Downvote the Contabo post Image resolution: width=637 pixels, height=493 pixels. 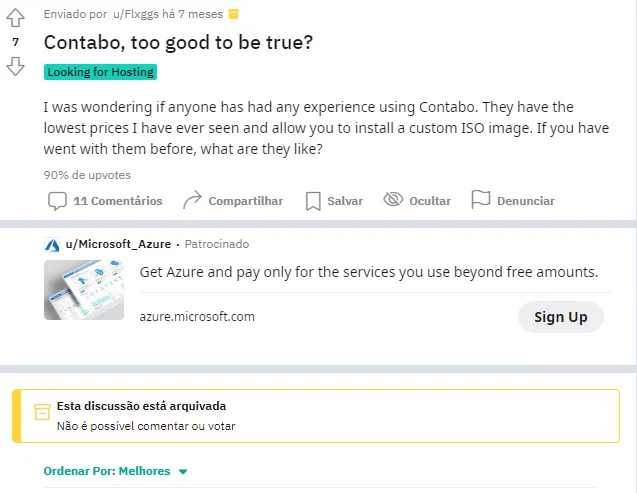[15, 66]
